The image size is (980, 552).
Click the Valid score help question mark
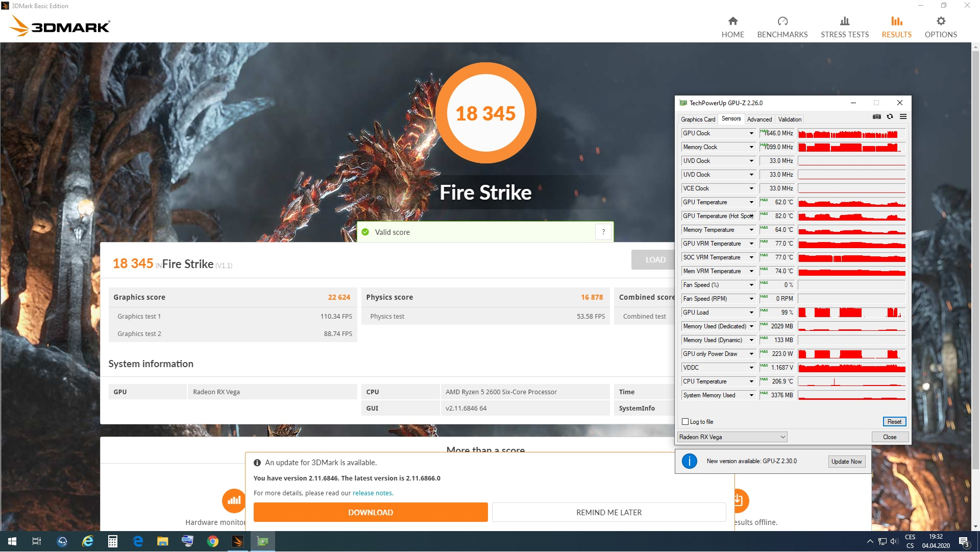coord(603,232)
